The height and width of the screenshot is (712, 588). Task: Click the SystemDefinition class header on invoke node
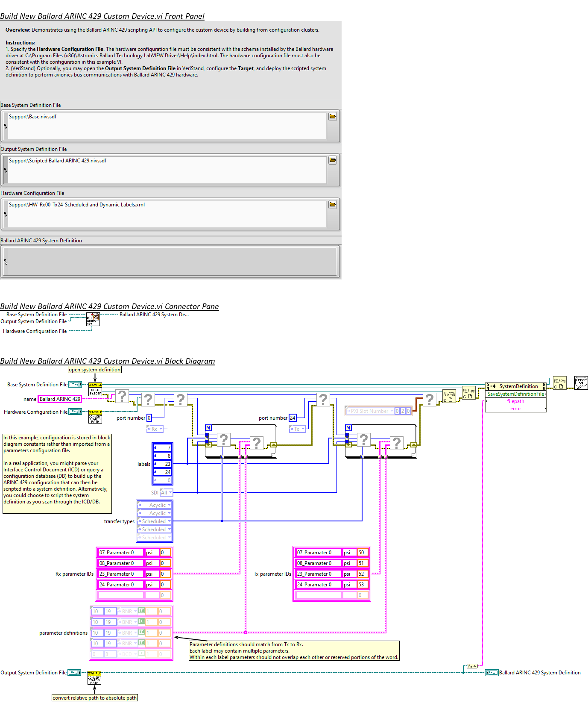coord(516,386)
